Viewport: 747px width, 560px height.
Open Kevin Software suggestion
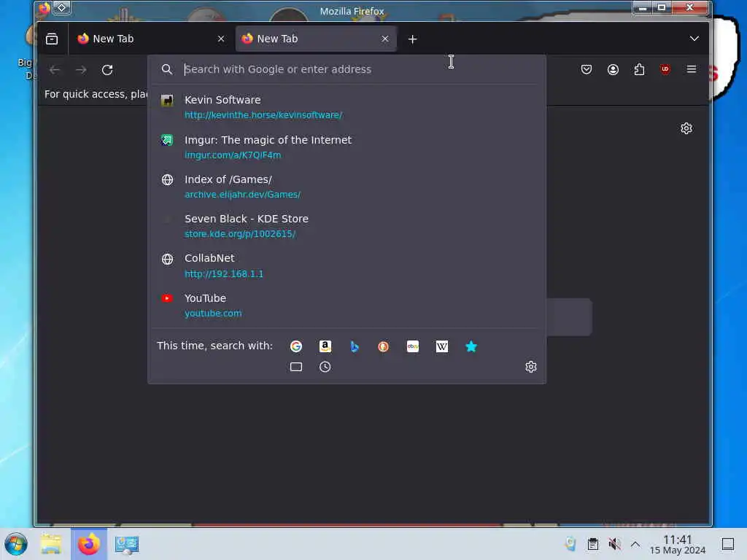[x=347, y=107]
